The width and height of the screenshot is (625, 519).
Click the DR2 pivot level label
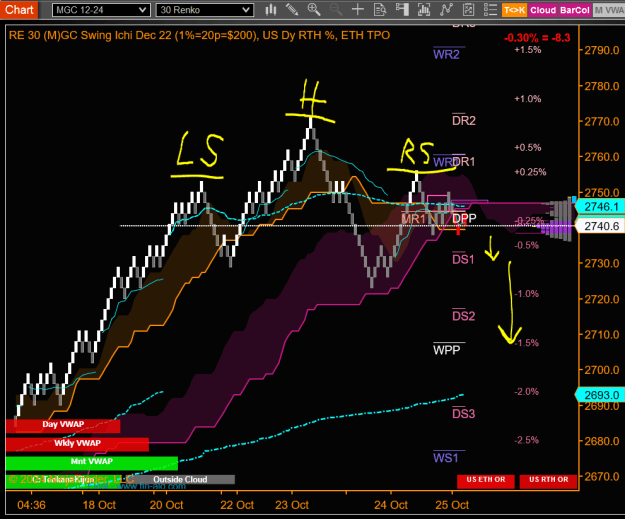(464, 120)
